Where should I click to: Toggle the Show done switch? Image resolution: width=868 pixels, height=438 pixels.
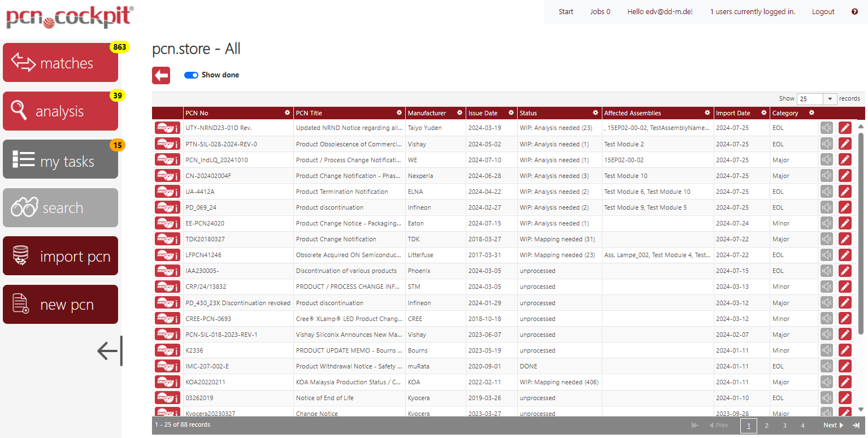(191, 75)
